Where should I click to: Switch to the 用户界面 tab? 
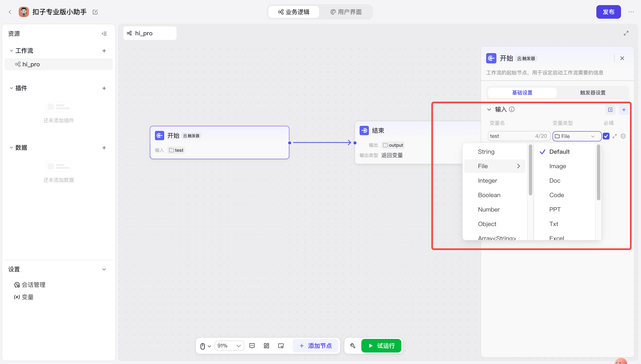tap(346, 12)
